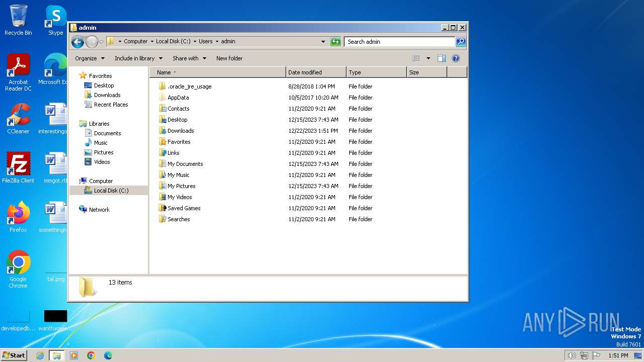The image size is (644, 362).
Task: Click the search magnifier icon
Action: click(x=460, y=42)
